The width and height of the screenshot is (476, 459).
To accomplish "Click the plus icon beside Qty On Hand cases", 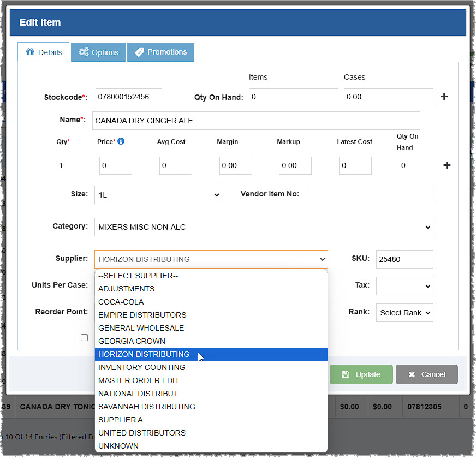I will coord(445,96).
